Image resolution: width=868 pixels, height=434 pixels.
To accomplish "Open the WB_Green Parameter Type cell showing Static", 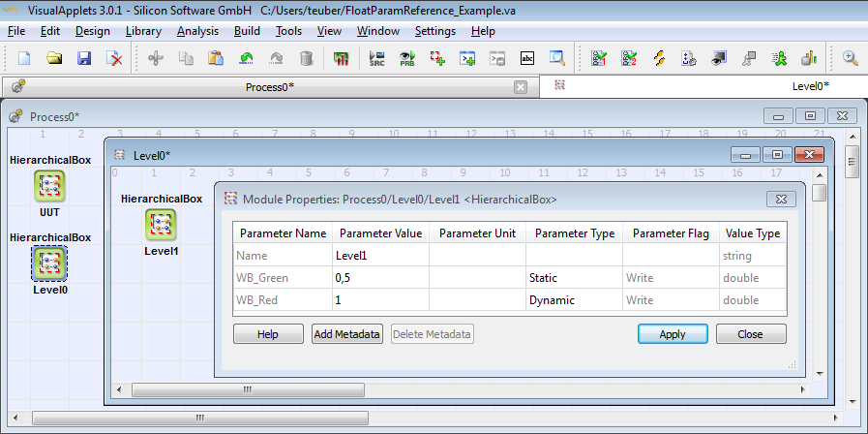I will click(573, 278).
